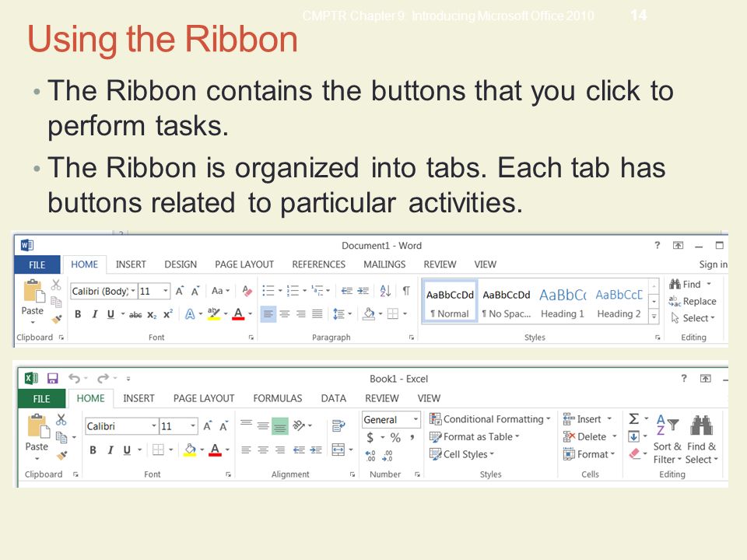This screenshot has height=560, width=747.
Task: Open Excel font name Calibri dropdown
Action: (x=153, y=425)
